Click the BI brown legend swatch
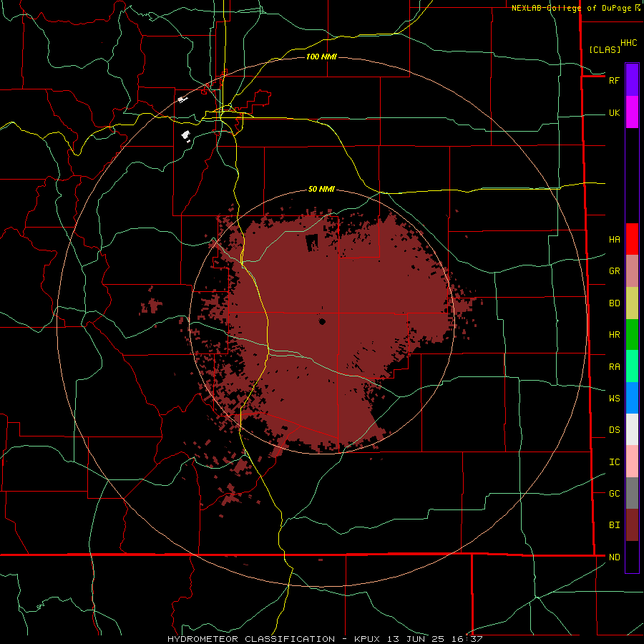 pyautogui.click(x=632, y=525)
